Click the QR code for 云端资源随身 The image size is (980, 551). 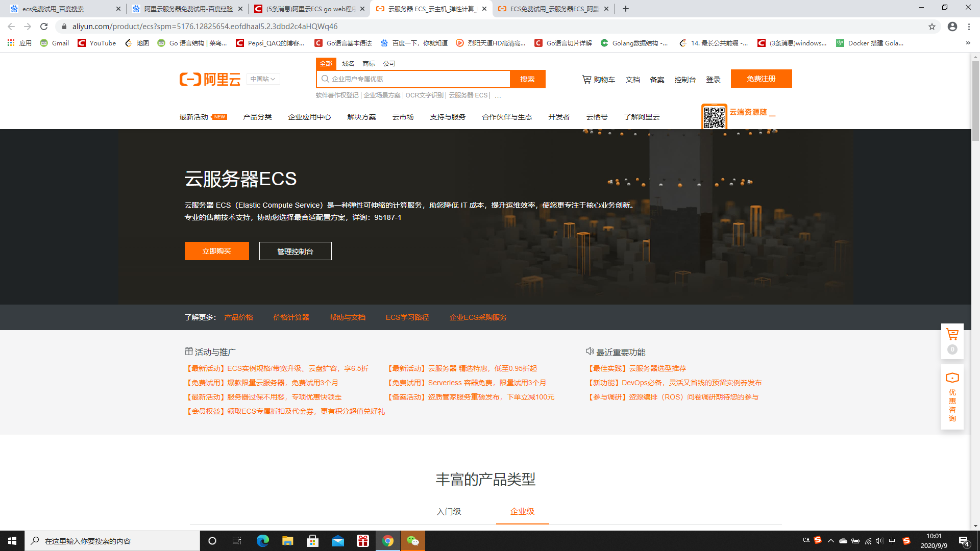tap(715, 116)
